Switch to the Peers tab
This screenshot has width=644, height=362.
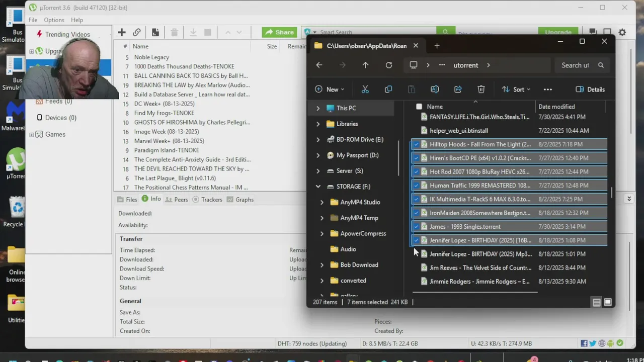tap(176, 200)
